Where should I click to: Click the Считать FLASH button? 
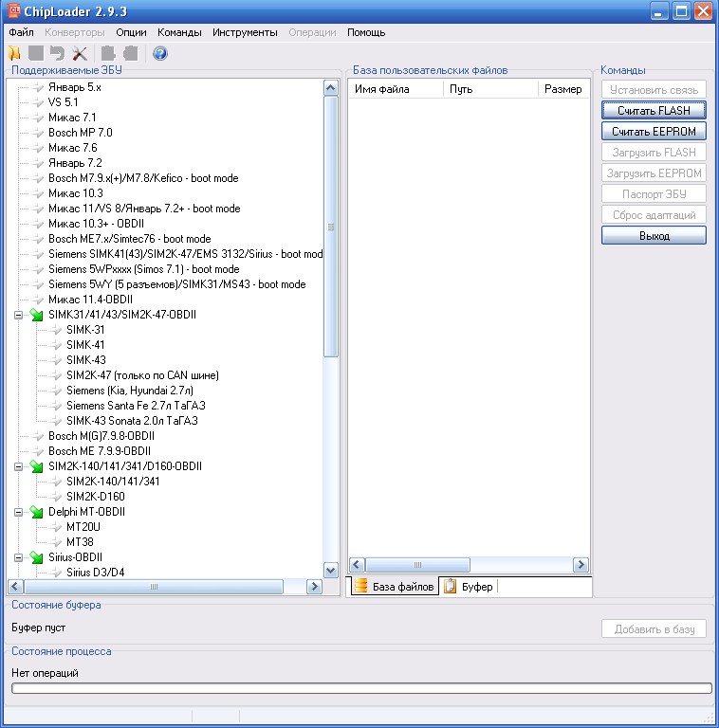coord(654,111)
